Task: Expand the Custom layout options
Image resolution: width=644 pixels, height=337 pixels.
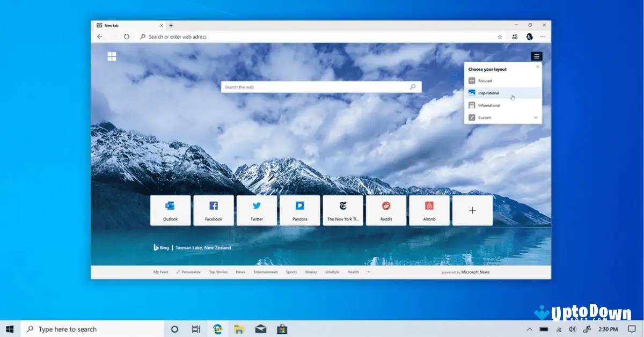Action: pos(536,118)
